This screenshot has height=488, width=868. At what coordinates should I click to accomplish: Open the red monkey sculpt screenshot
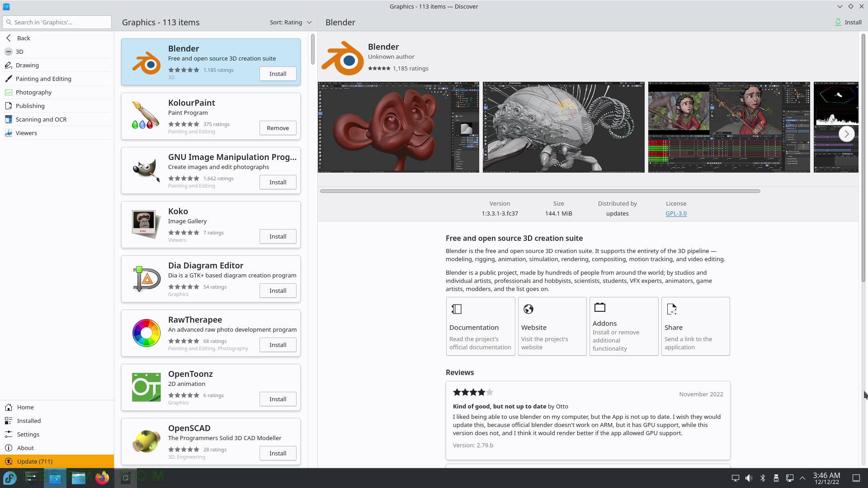[x=398, y=127]
